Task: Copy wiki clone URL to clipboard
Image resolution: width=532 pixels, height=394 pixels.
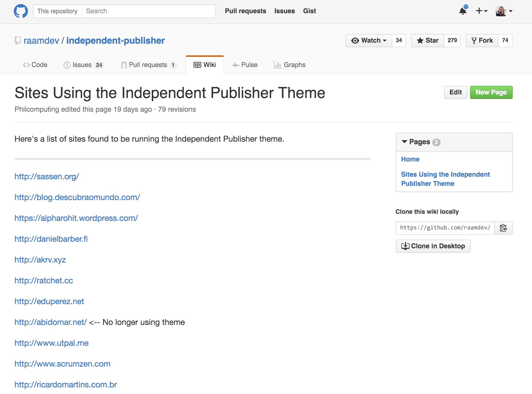Action: click(503, 228)
